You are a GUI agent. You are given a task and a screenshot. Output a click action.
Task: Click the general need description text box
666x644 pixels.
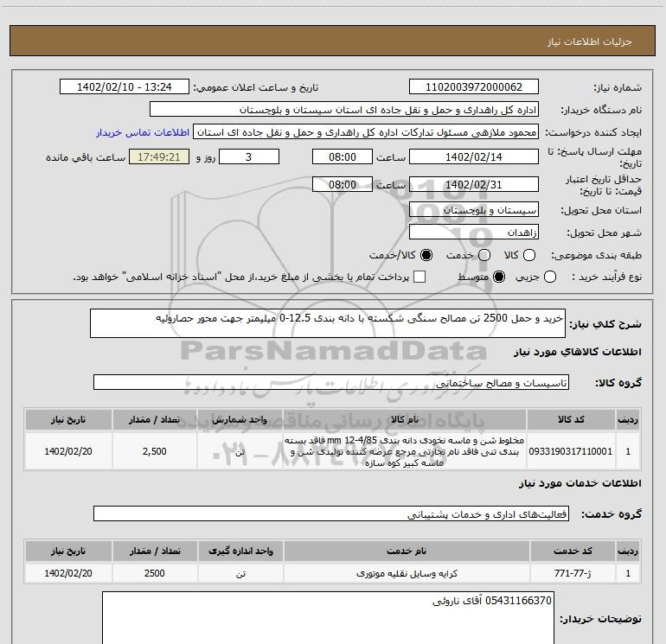328,323
